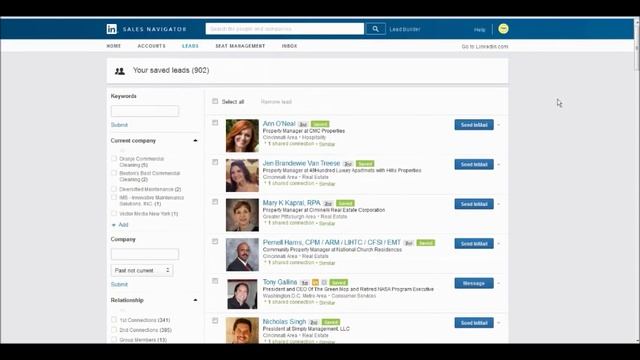640x360 pixels.
Task: Click the Keywords input field
Action: coord(145,111)
